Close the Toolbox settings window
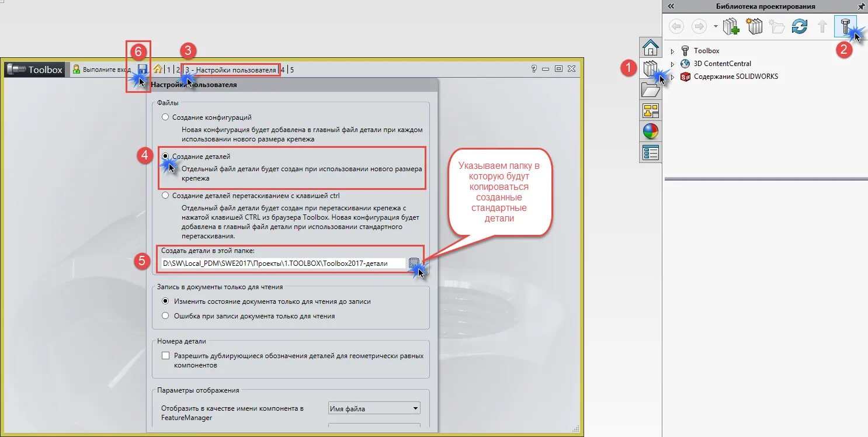The width and height of the screenshot is (868, 437). 571,69
